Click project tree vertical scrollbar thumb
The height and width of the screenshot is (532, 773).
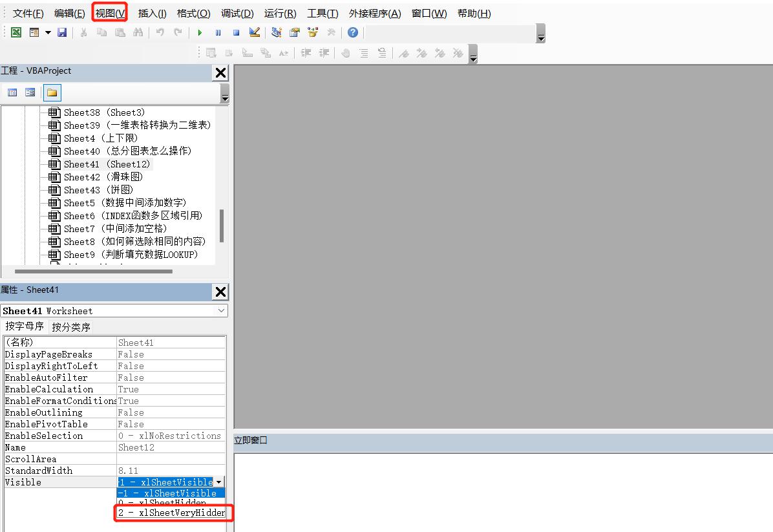pyautogui.click(x=222, y=226)
